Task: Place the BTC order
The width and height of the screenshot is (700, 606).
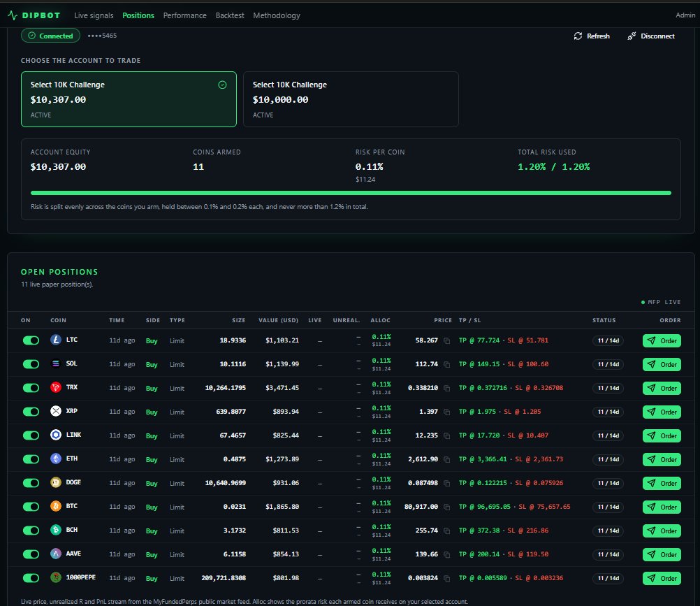Action: [662, 507]
